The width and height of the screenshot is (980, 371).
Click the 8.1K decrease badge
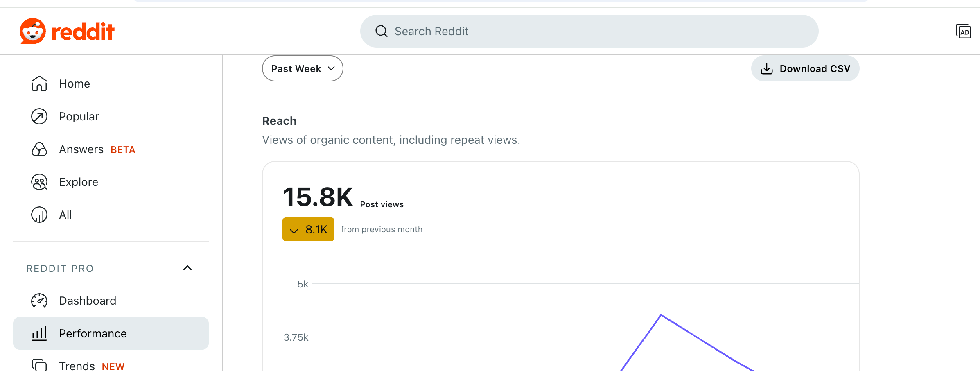pos(308,229)
